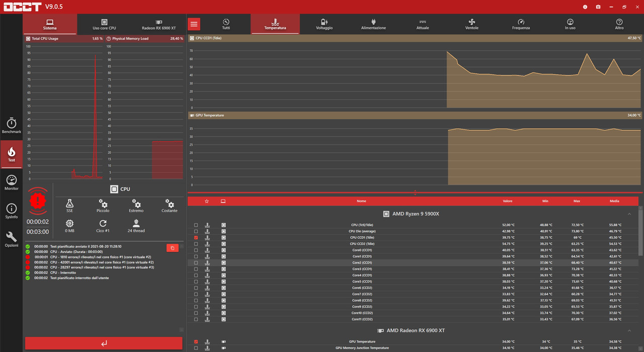Uncheck the GPU Temperature checkbox
This screenshot has width=644, height=352.
pos(196,342)
